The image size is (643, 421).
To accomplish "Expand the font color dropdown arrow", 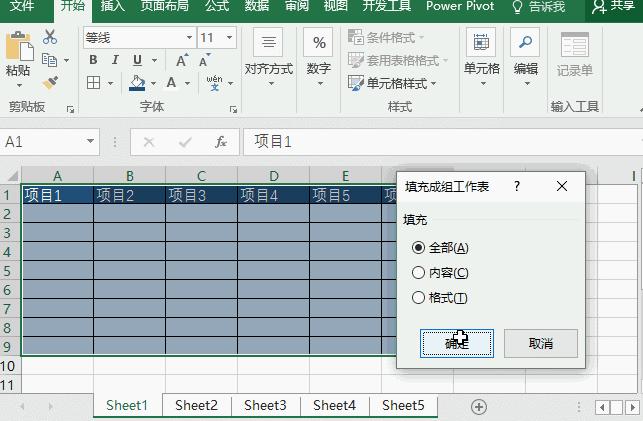I will pyautogui.click(x=187, y=83).
